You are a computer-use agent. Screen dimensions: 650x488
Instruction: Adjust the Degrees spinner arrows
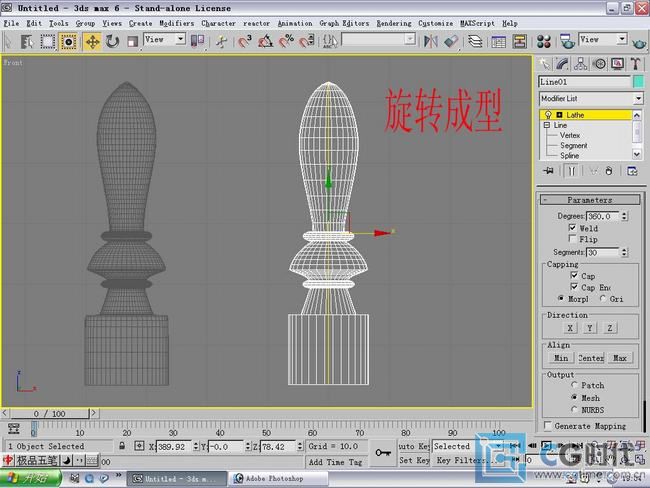(x=624, y=216)
